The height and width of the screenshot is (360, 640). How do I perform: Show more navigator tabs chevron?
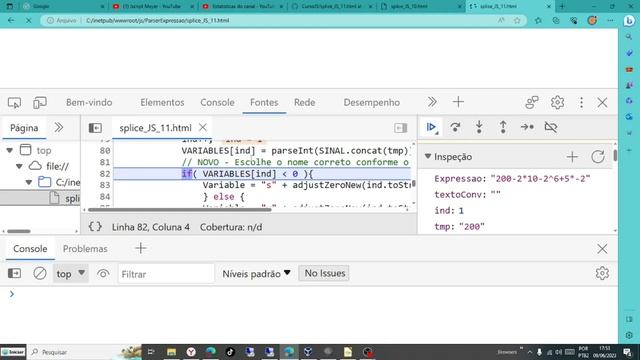pyautogui.click(x=59, y=128)
